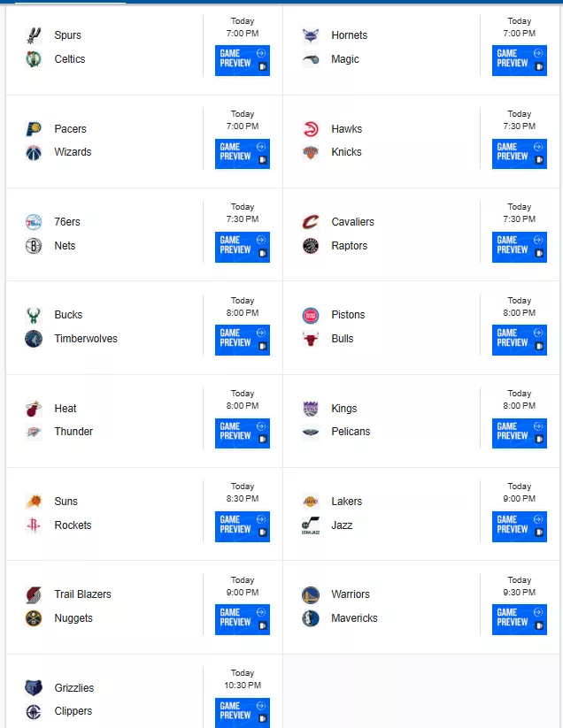Click the Bulls team logo

coord(311,339)
